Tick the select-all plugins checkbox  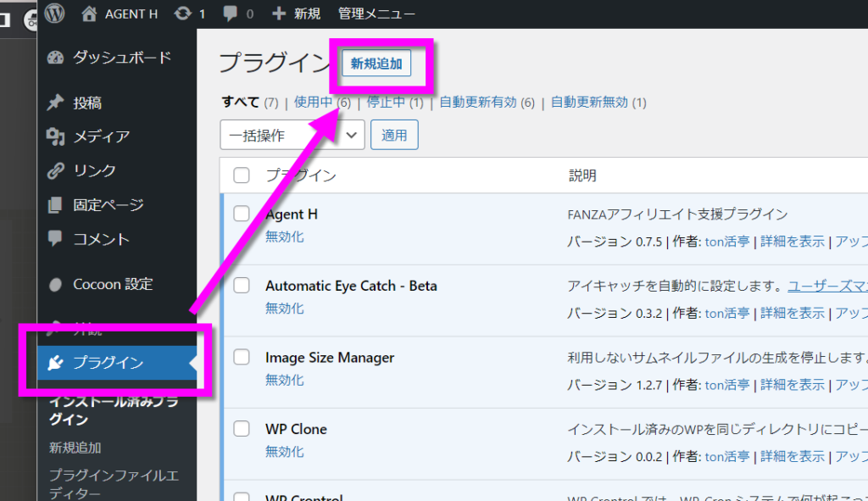click(242, 175)
